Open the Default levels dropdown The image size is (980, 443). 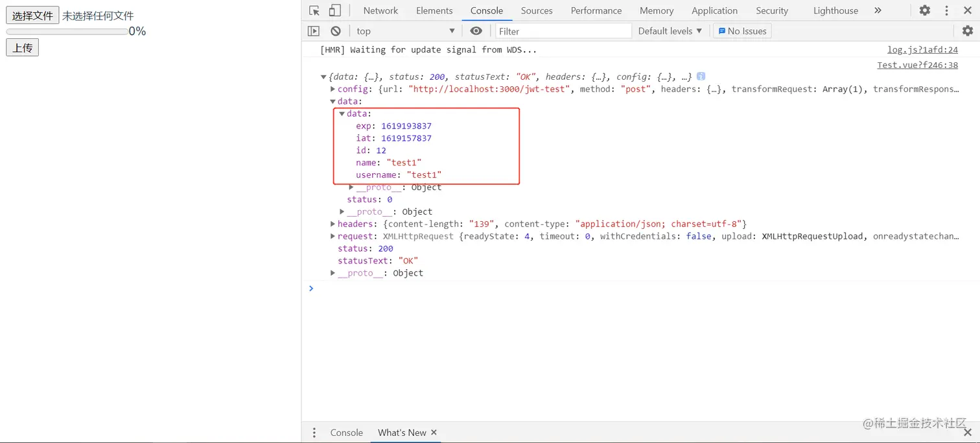pos(670,31)
